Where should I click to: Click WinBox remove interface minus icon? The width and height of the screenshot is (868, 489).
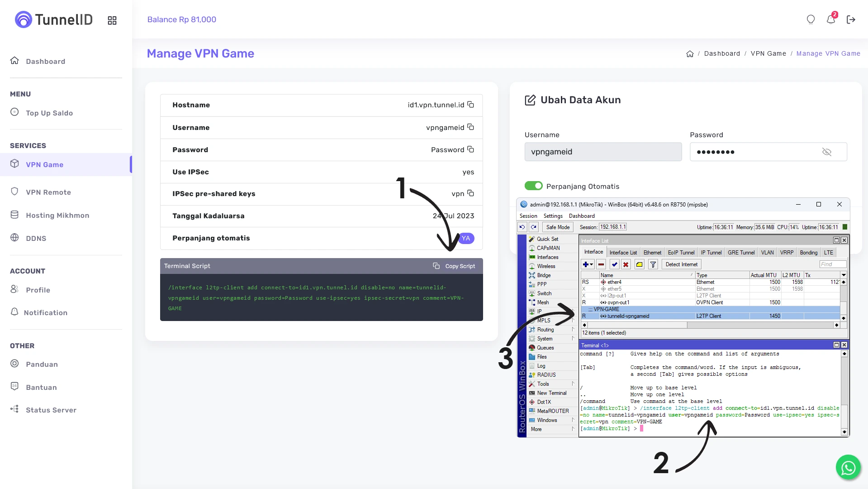(601, 264)
